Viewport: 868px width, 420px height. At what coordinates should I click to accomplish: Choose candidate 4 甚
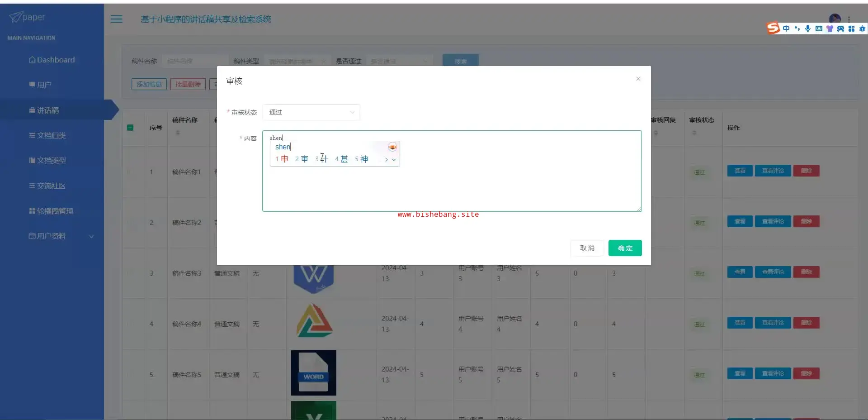[x=341, y=159]
